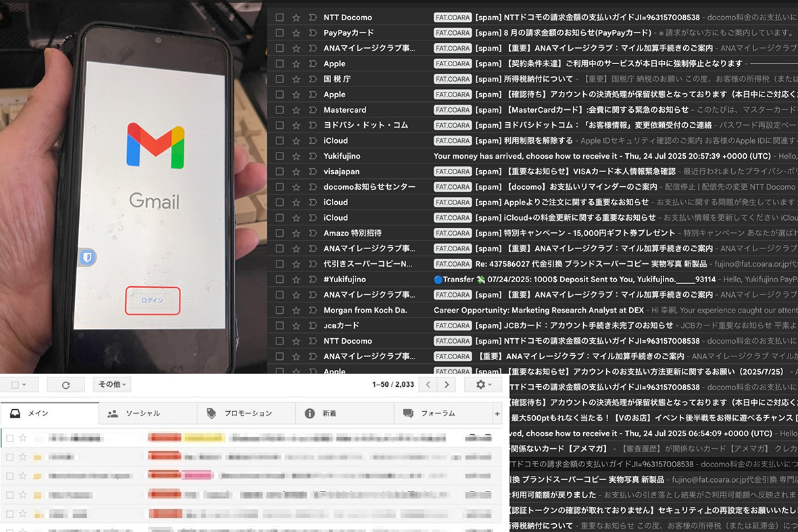Star the 国税庁 email
Viewport: 798px width, 532px height.
pyautogui.click(x=296, y=80)
